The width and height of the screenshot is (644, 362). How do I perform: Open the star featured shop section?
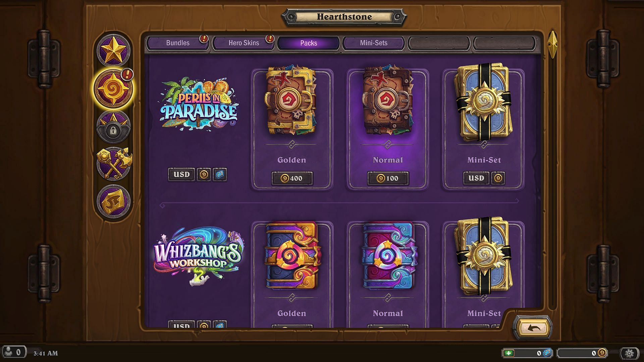tap(113, 50)
